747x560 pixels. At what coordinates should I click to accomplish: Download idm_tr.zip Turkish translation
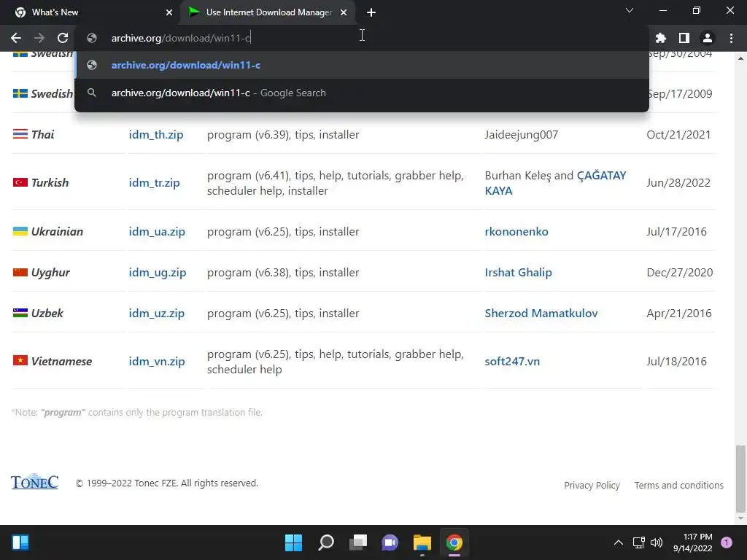tap(155, 183)
